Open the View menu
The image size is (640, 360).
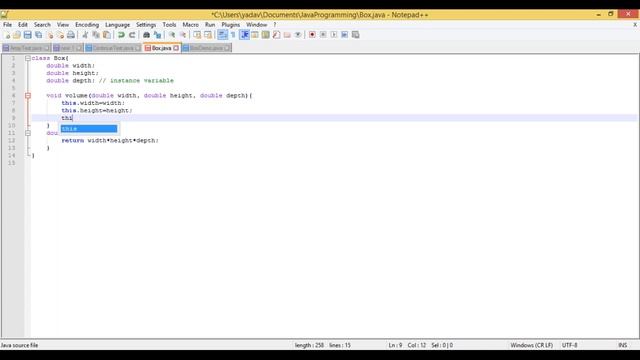63,25
